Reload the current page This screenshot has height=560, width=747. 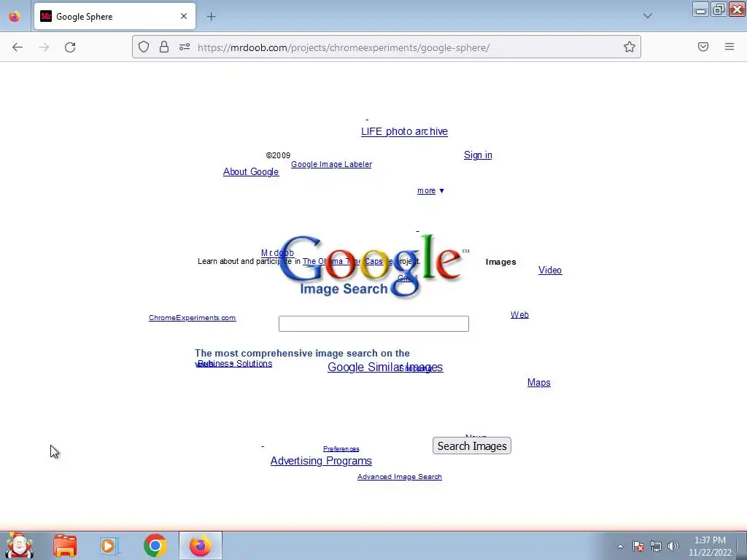tap(70, 47)
